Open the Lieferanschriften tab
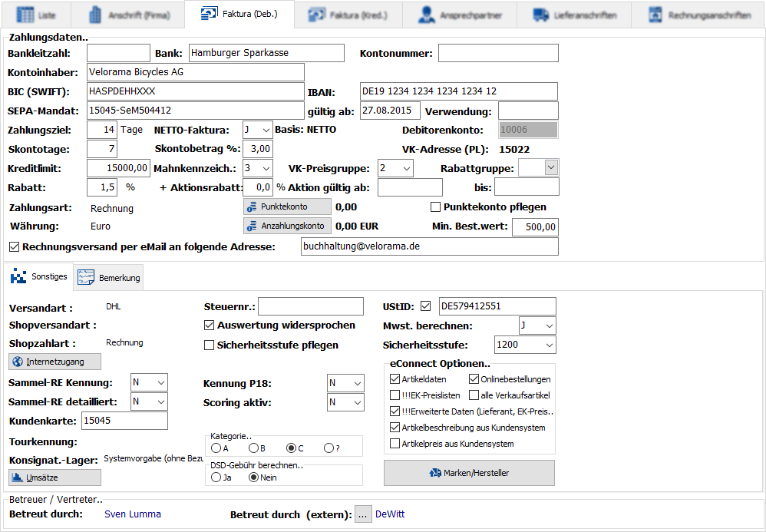The image size is (766, 532). pyautogui.click(x=574, y=15)
